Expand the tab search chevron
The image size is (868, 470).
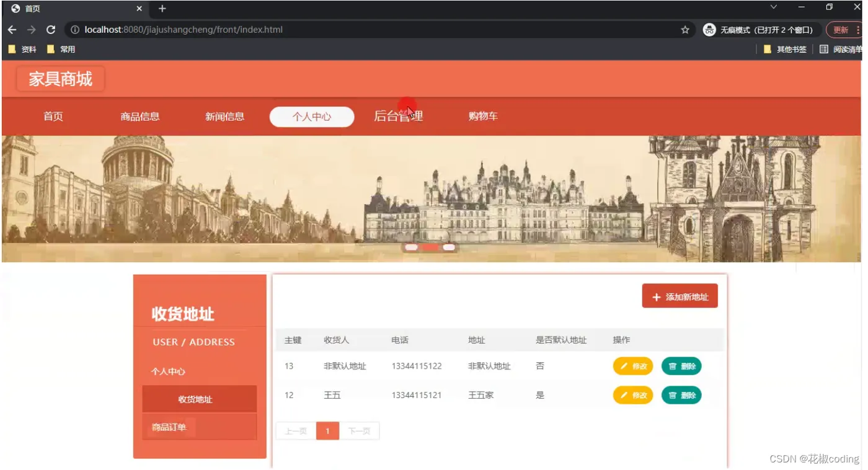(774, 7)
